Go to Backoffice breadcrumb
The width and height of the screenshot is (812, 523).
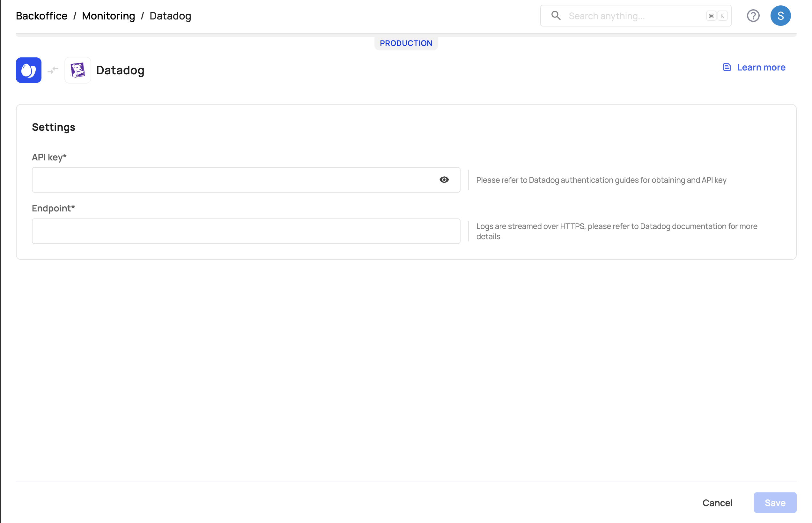pos(41,16)
